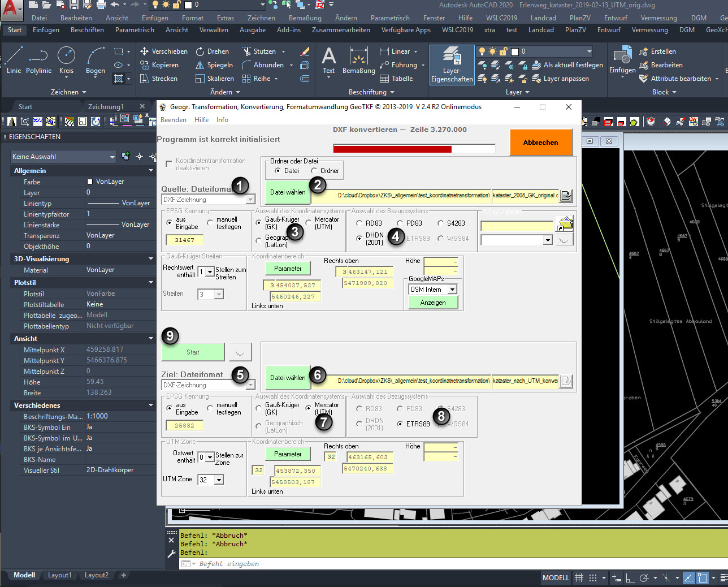Open the Zeichnung1 document tab
Viewport: 728px width, 587px height.
pos(106,106)
